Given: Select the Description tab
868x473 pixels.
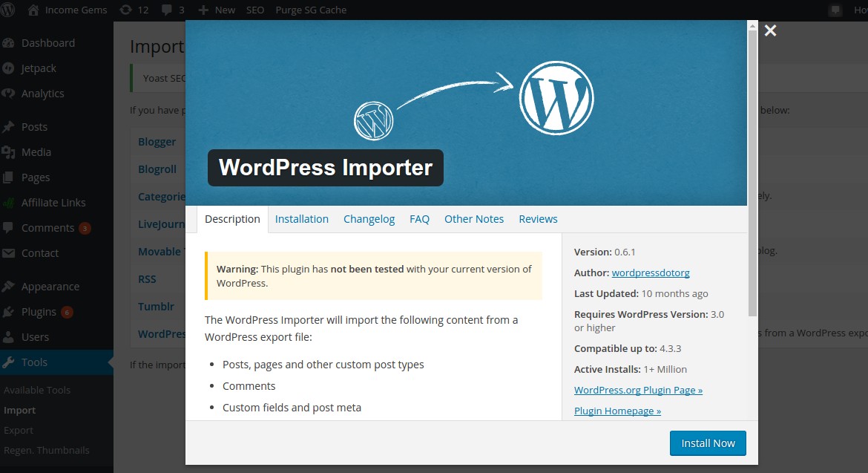Looking at the screenshot, I should point(232,219).
